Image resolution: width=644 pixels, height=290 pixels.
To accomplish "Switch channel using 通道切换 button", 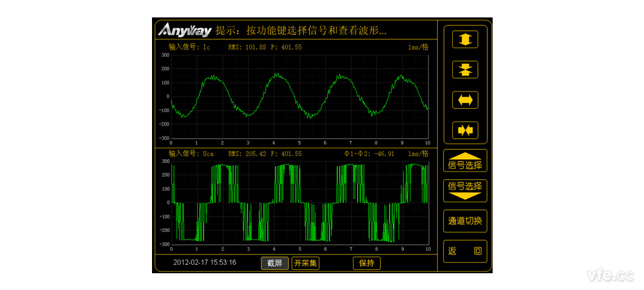I will click(x=465, y=221).
